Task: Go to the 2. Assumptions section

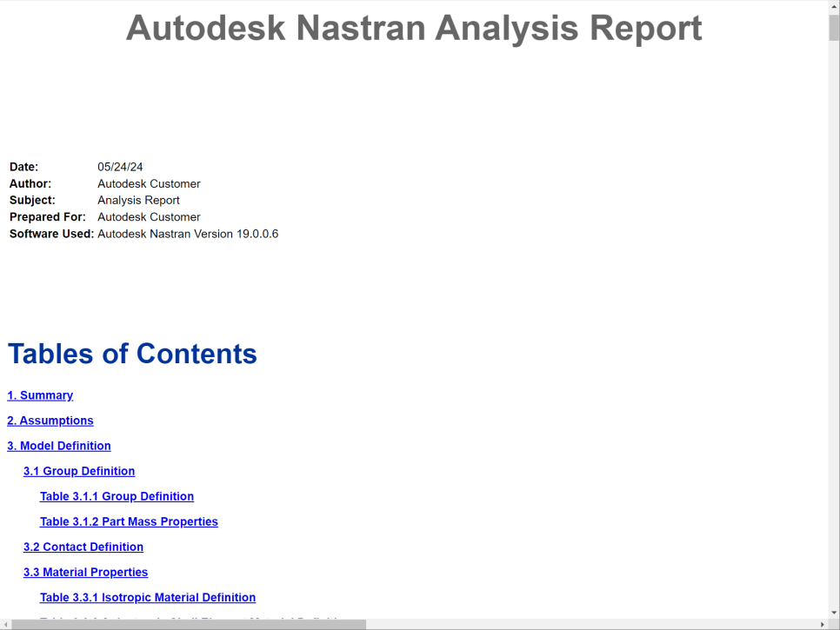Action: click(50, 421)
